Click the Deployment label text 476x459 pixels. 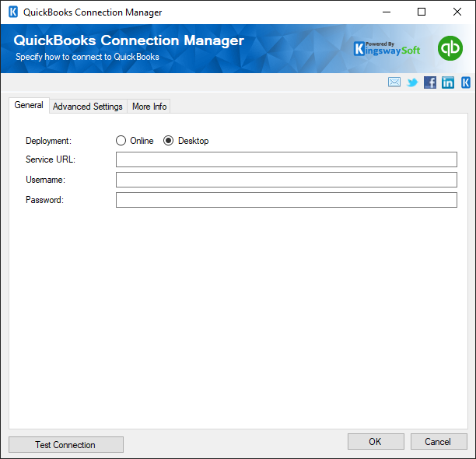point(48,141)
